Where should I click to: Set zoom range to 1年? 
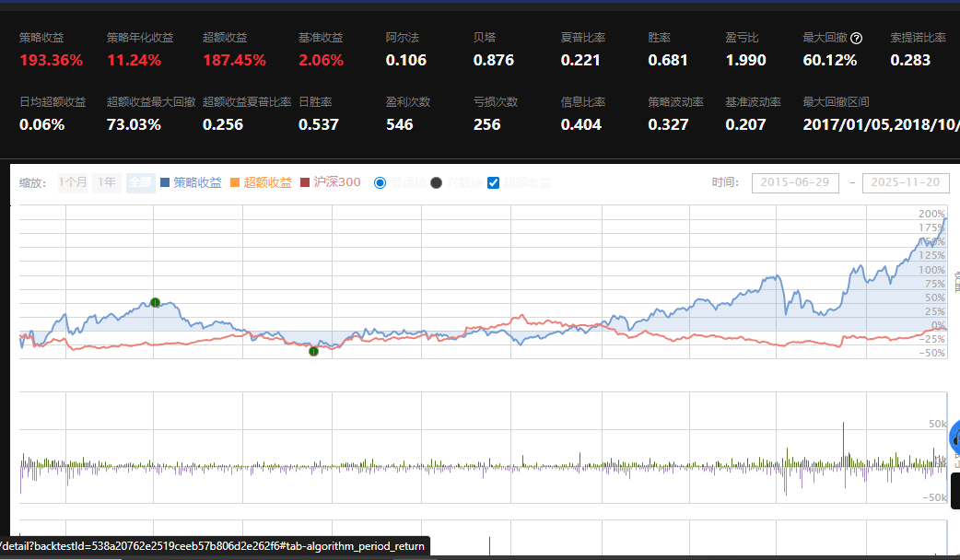tap(107, 182)
